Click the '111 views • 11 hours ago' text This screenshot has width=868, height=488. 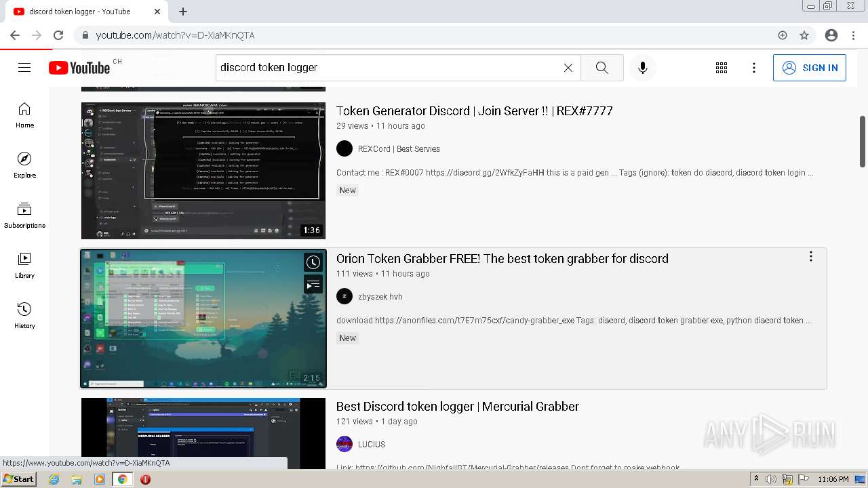(383, 274)
